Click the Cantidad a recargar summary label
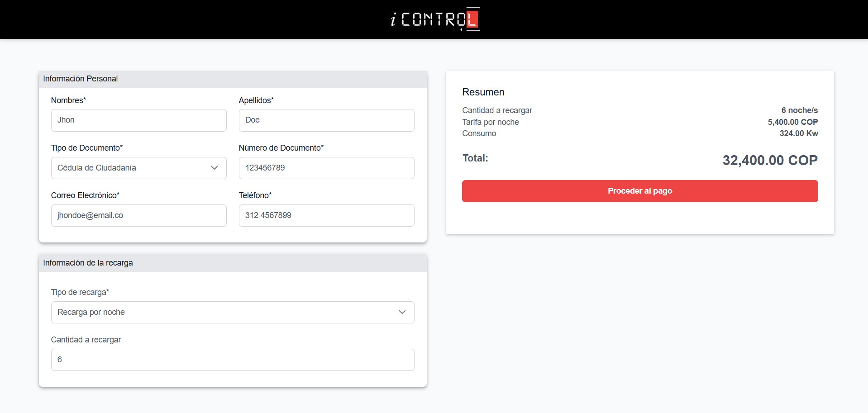This screenshot has width=868, height=413. pyautogui.click(x=497, y=110)
